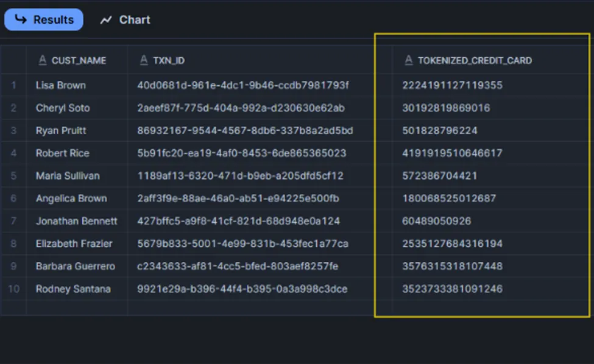
Task: Click the Elizabeth Frazier name cell
Action: point(74,243)
